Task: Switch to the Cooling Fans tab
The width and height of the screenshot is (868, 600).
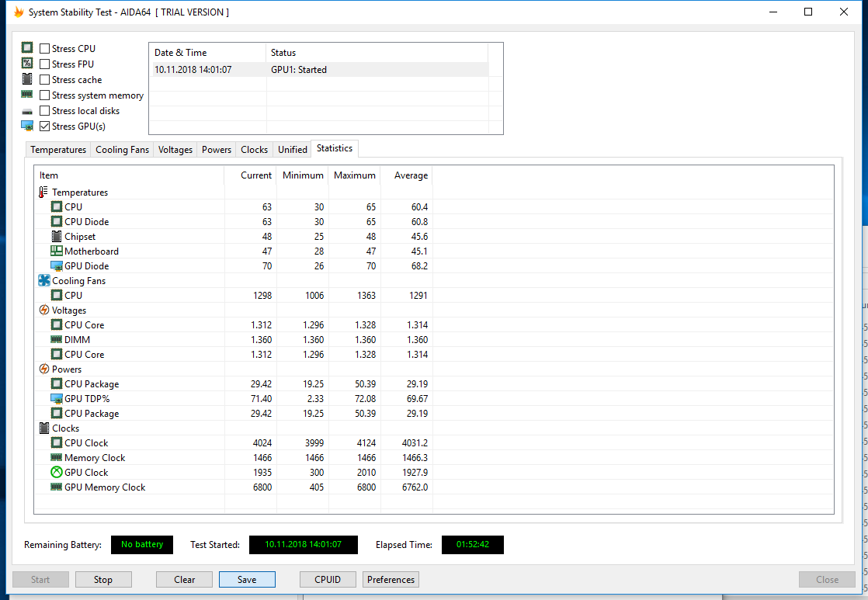Action: point(123,150)
